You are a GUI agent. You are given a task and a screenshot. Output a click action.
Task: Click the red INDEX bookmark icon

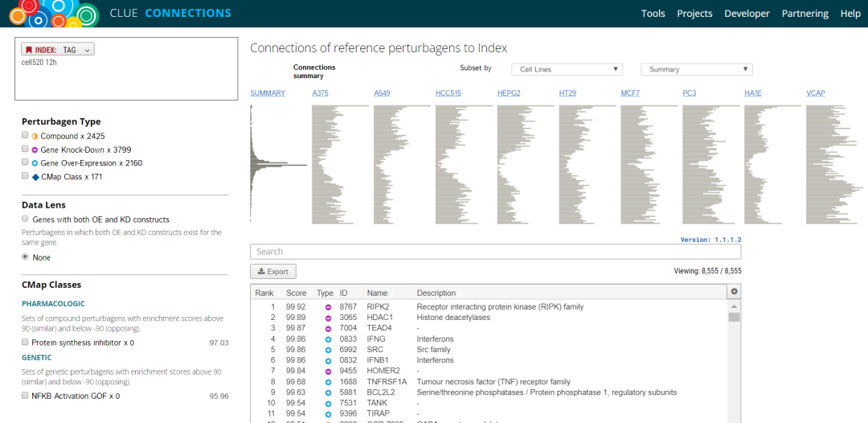[x=29, y=50]
